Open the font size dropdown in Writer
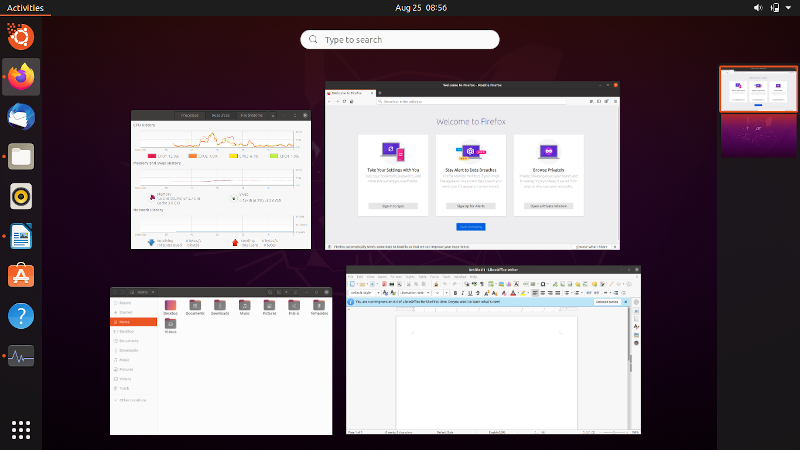The height and width of the screenshot is (450, 800). (446, 293)
